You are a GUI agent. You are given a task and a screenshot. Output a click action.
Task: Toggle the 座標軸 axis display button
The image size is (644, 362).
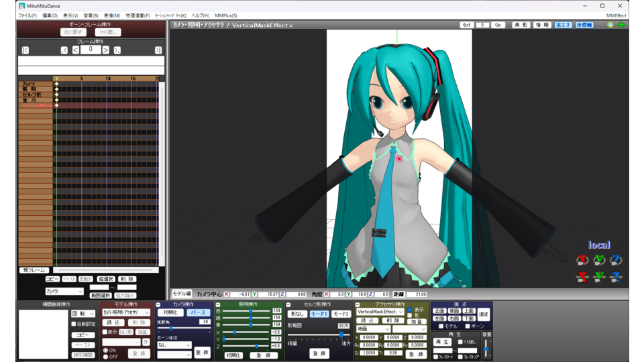(x=584, y=25)
